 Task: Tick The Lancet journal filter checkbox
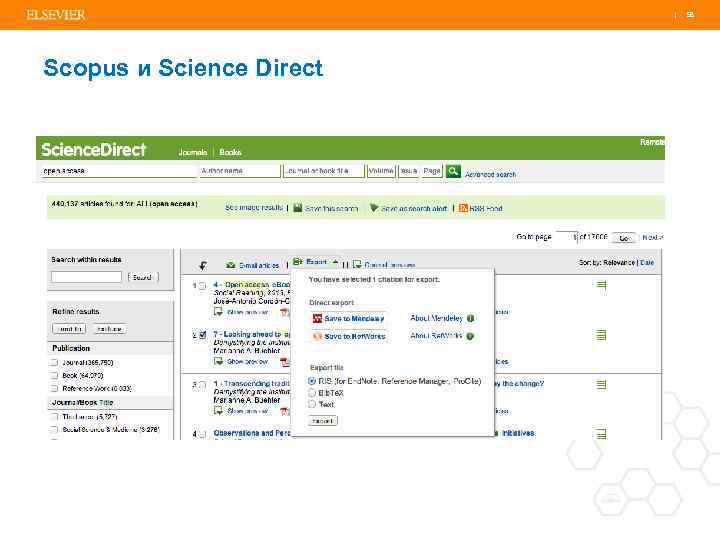(x=54, y=416)
